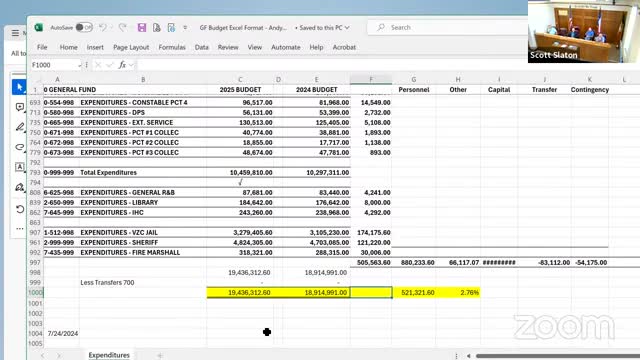The height and width of the screenshot is (360, 640).
Task: Click the add new sheet plus button
Action: [x=160, y=356]
